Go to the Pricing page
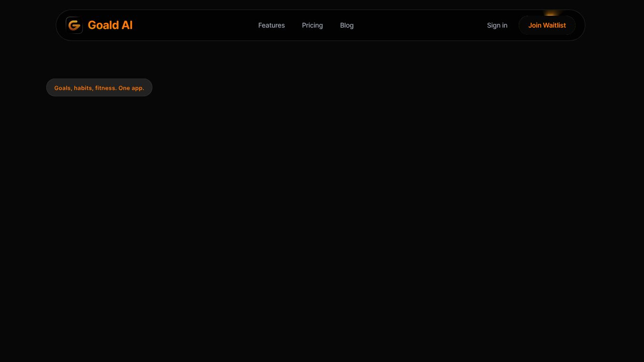The height and width of the screenshot is (362, 644). (x=312, y=25)
